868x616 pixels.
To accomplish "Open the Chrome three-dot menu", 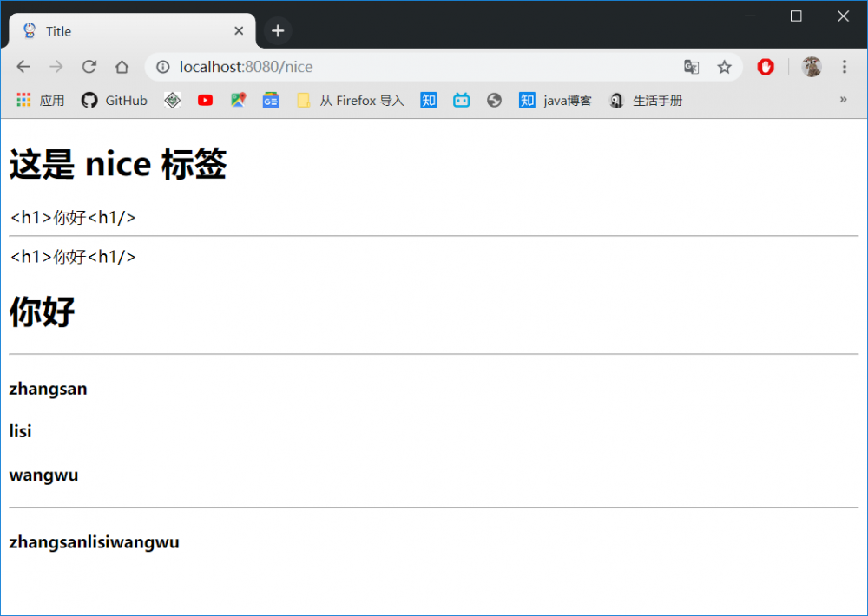I will tap(844, 67).
